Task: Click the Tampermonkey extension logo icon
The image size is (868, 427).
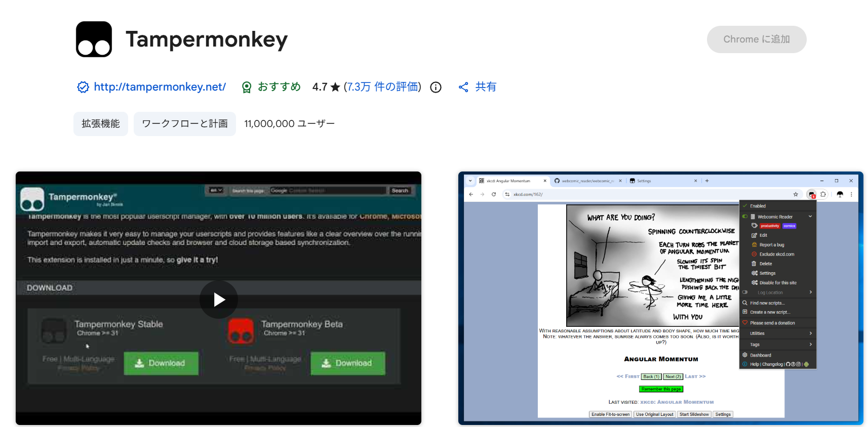Action: pyautogui.click(x=94, y=39)
